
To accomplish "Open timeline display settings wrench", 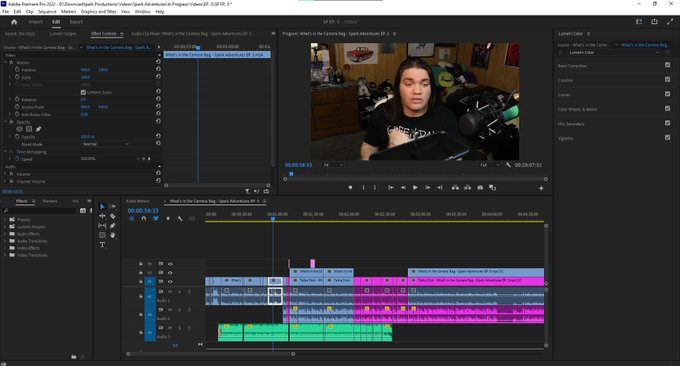I will (x=180, y=219).
